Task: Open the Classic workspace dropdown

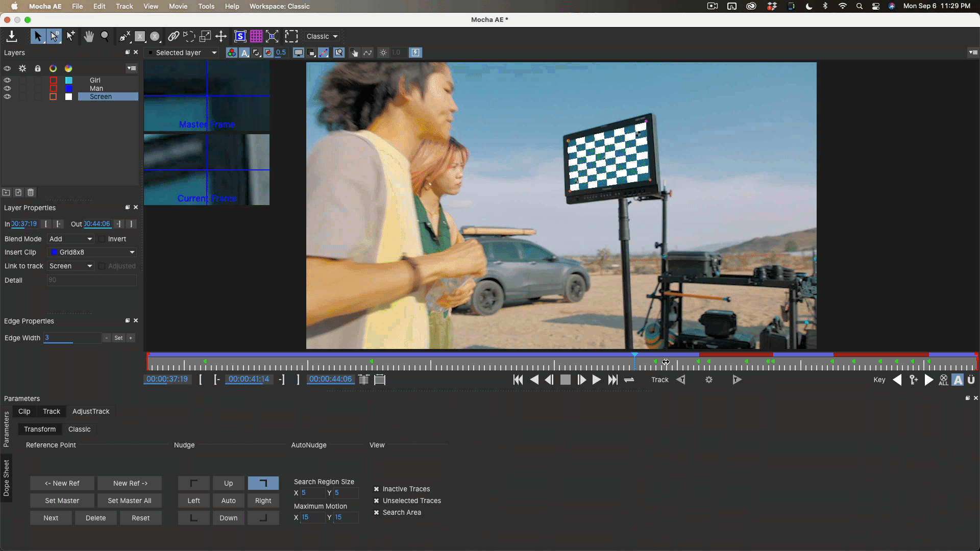Action: click(x=322, y=36)
